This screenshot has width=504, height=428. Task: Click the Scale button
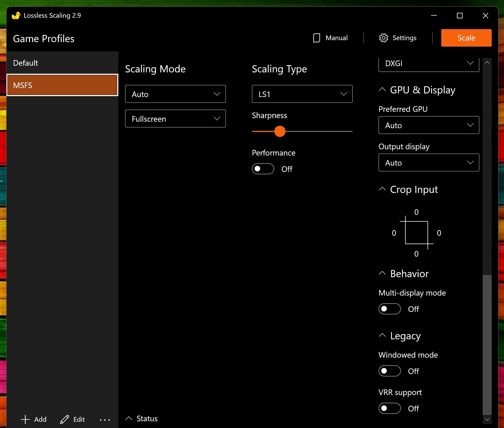point(466,38)
